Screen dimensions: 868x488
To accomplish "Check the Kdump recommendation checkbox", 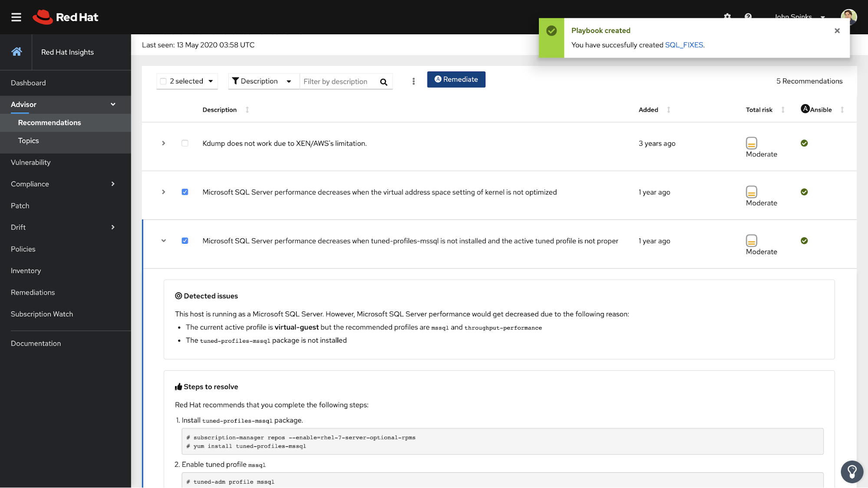I will 185,143.
